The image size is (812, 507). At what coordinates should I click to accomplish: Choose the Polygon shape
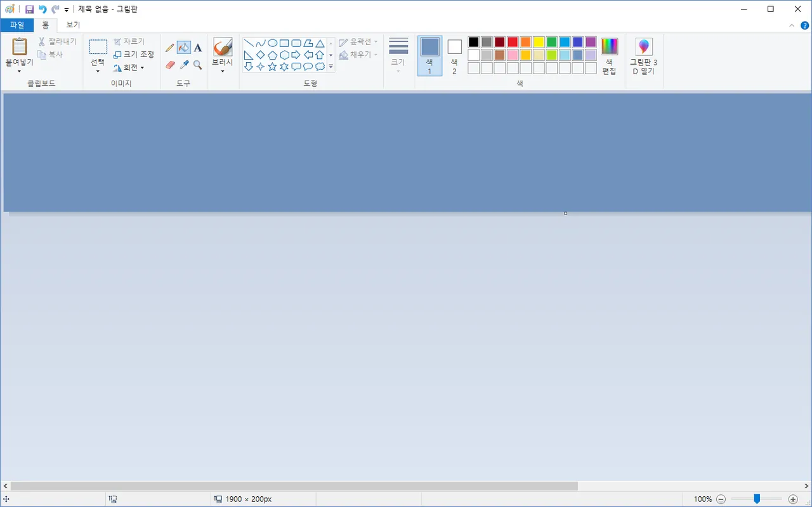[x=308, y=43]
